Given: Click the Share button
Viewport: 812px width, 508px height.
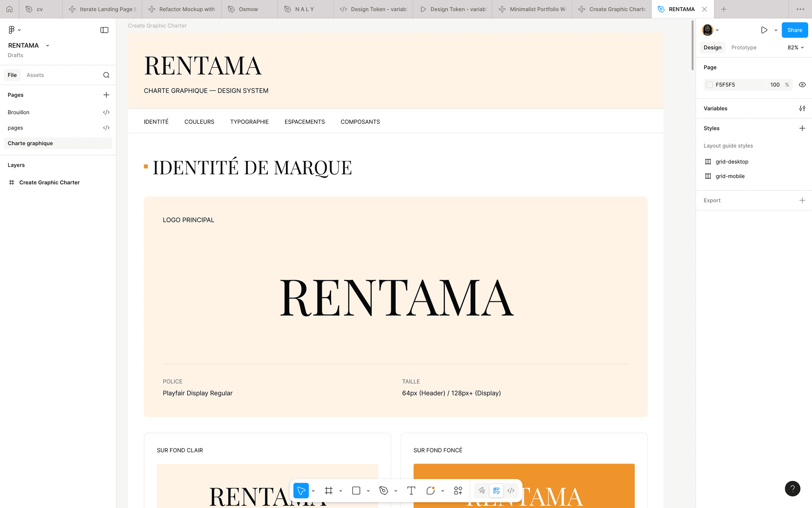Looking at the screenshot, I should 794,30.
